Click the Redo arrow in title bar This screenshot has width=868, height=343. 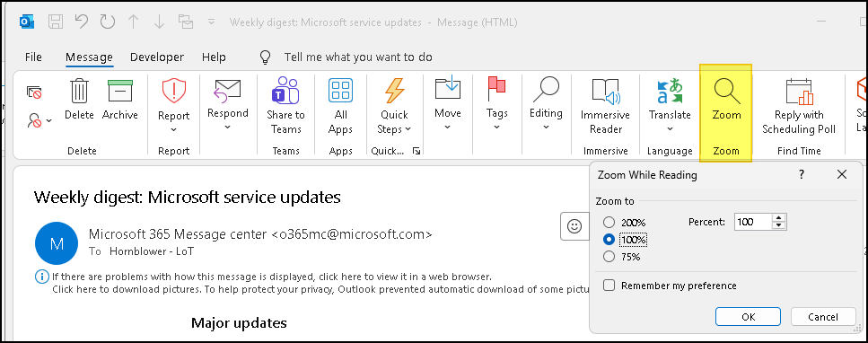click(x=107, y=22)
